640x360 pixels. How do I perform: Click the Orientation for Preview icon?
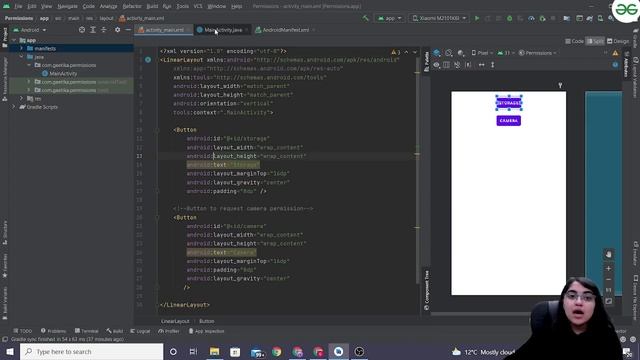(449, 53)
